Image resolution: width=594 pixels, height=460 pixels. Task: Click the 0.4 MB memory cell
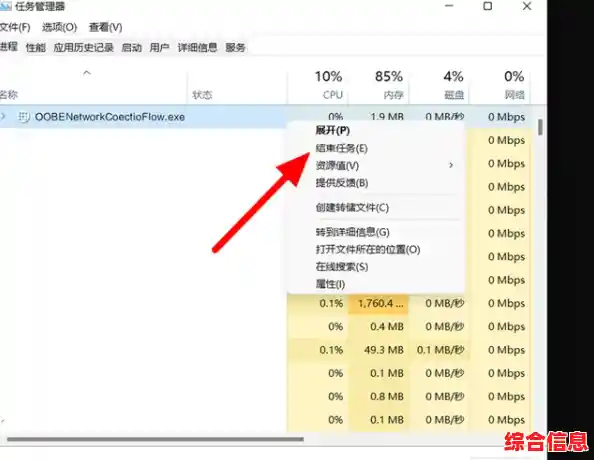pos(378,327)
